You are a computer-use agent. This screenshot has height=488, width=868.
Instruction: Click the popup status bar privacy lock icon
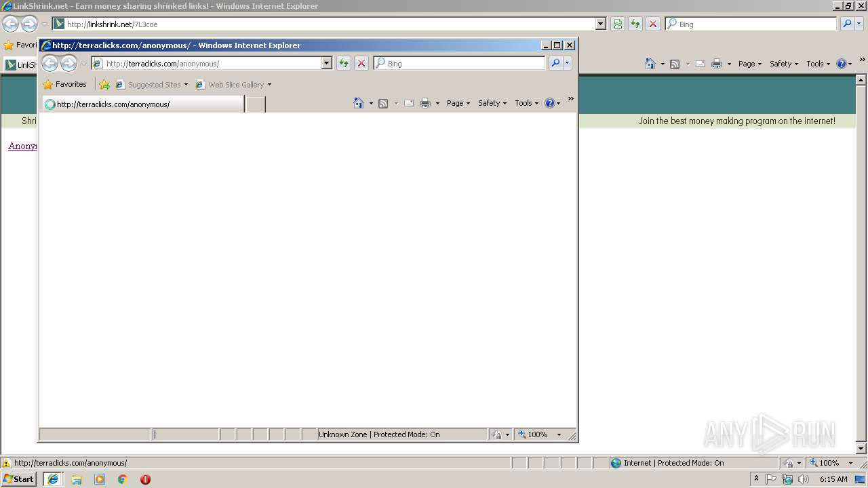pos(497,434)
